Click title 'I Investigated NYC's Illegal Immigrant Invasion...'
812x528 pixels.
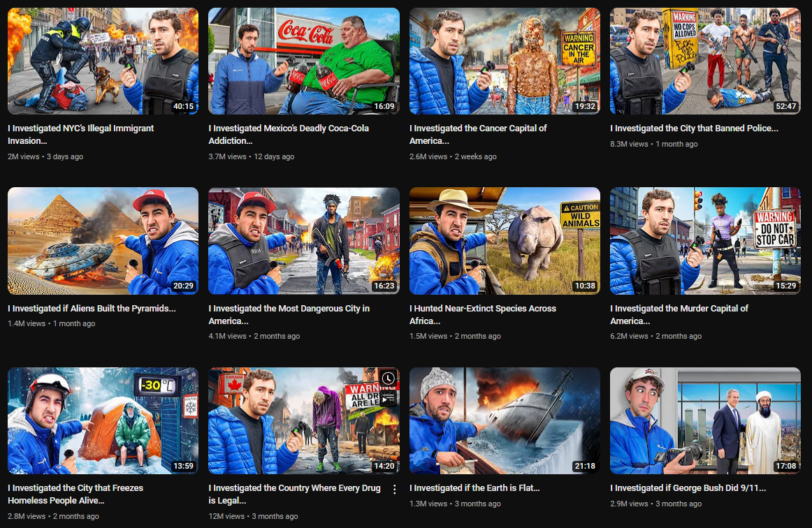[81, 135]
